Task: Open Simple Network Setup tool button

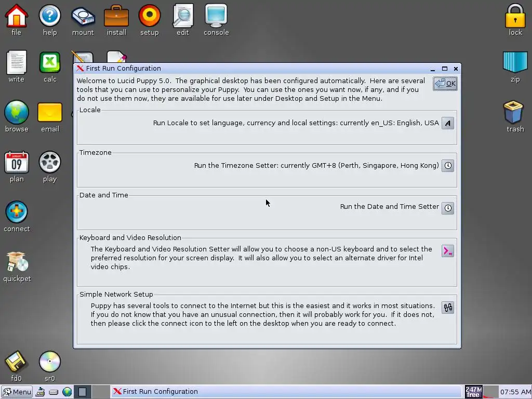Action: (447, 308)
